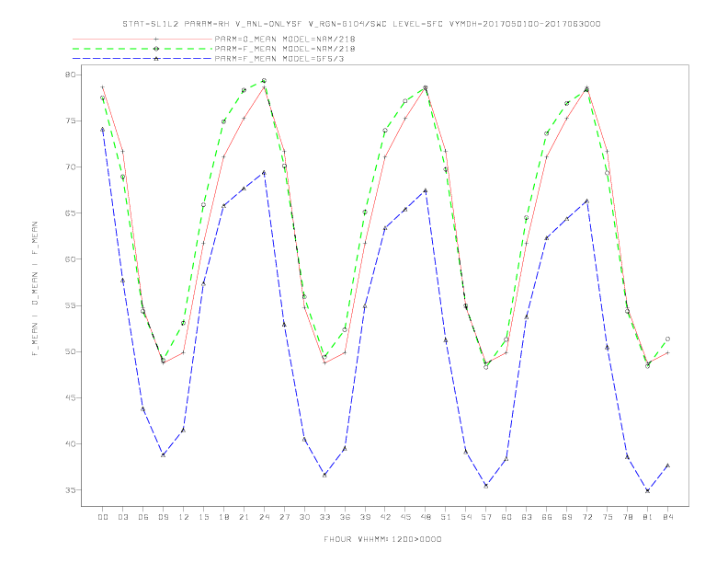Select legend label PARM=F_MEAN MODEL=NAM/218
Viewport: 728px width, 563px height.
(x=285, y=49)
